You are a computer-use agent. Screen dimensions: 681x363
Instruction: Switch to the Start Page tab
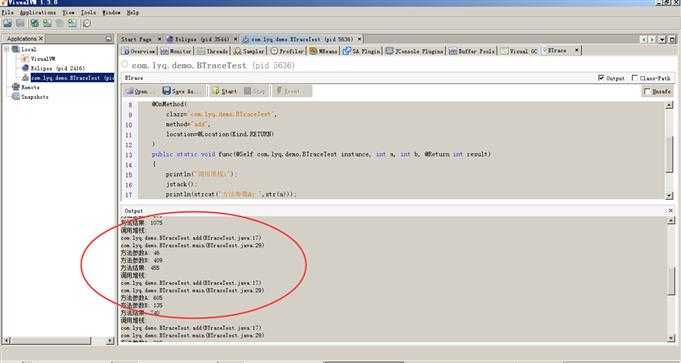click(x=136, y=39)
